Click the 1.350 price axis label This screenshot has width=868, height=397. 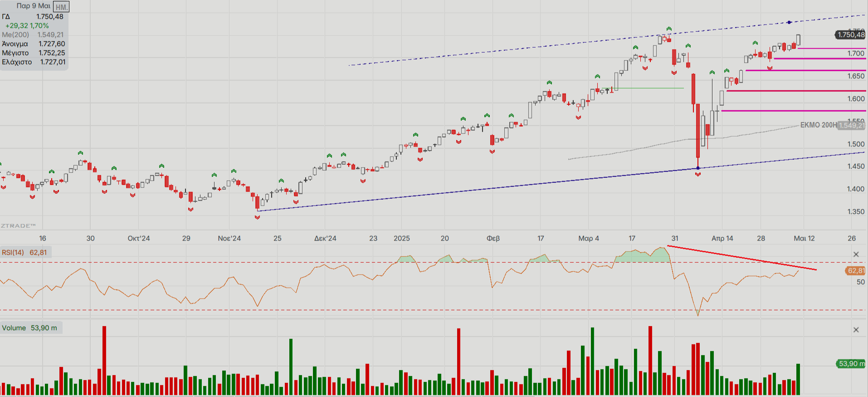[856, 211]
